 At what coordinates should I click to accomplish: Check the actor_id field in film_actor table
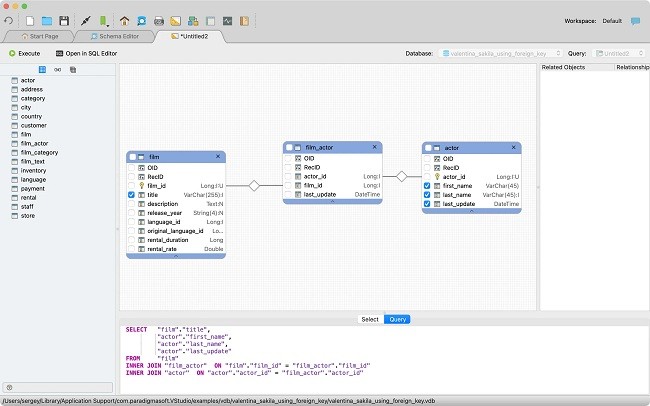(x=288, y=176)
